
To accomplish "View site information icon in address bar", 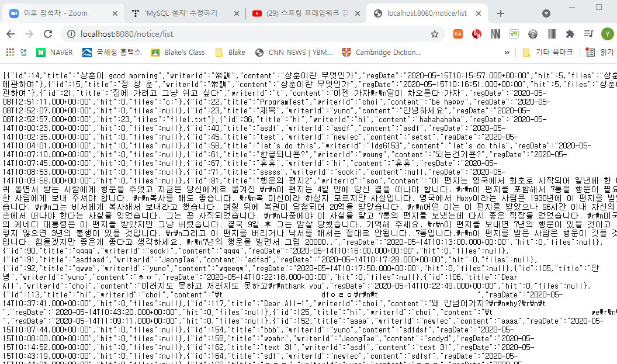I will click(x=71, y=34).
